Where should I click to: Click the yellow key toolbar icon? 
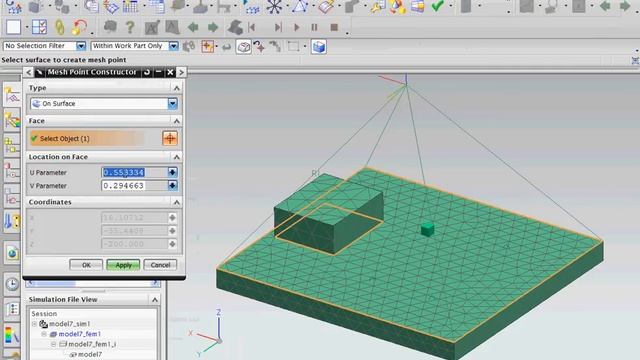(378, 6)
